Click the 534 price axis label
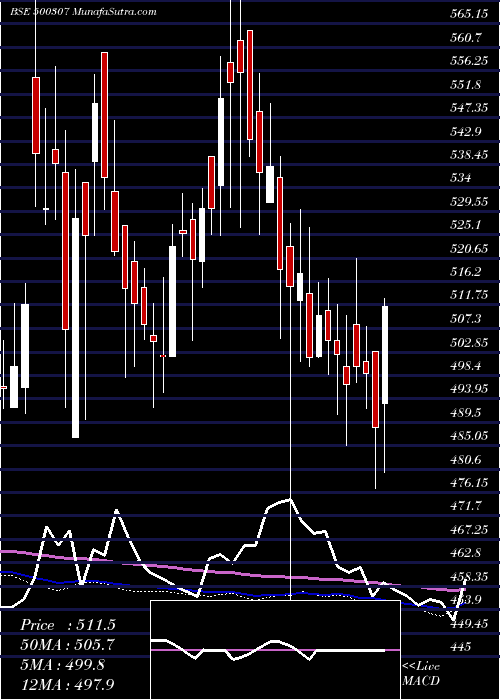Screen dimensions: 500x700 point(461,179)
